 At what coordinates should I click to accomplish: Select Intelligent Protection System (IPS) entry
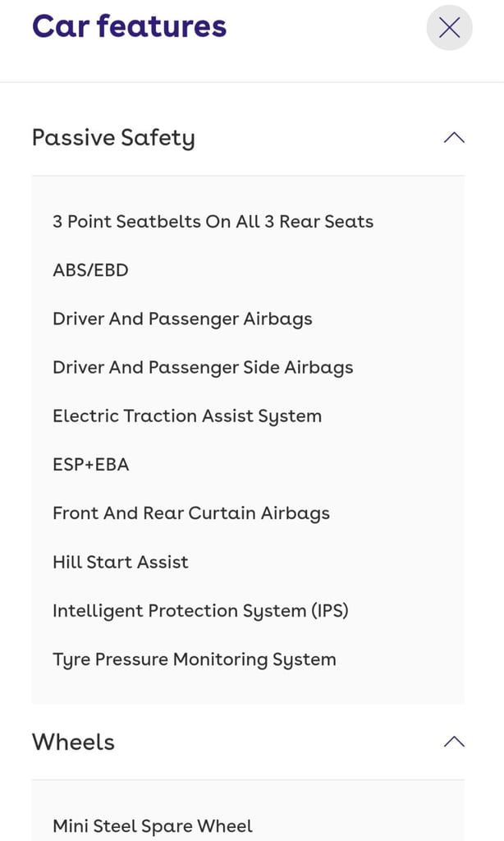200,611
